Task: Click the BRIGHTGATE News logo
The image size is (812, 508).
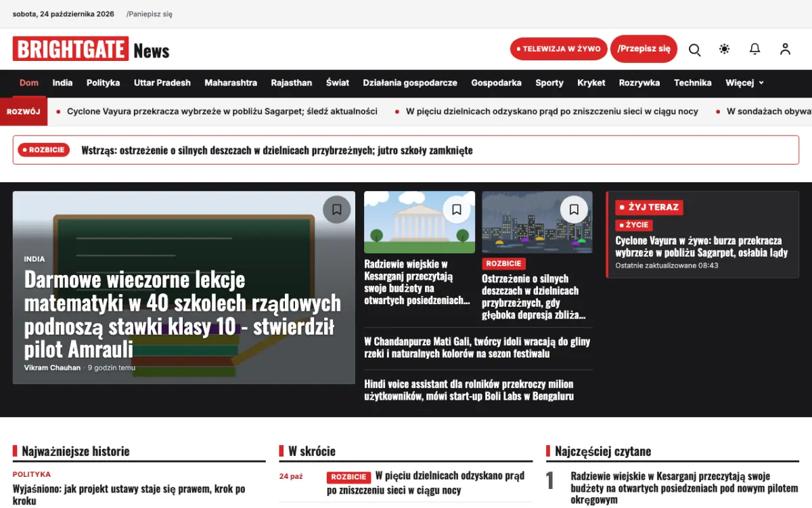Action: point(91,49)
